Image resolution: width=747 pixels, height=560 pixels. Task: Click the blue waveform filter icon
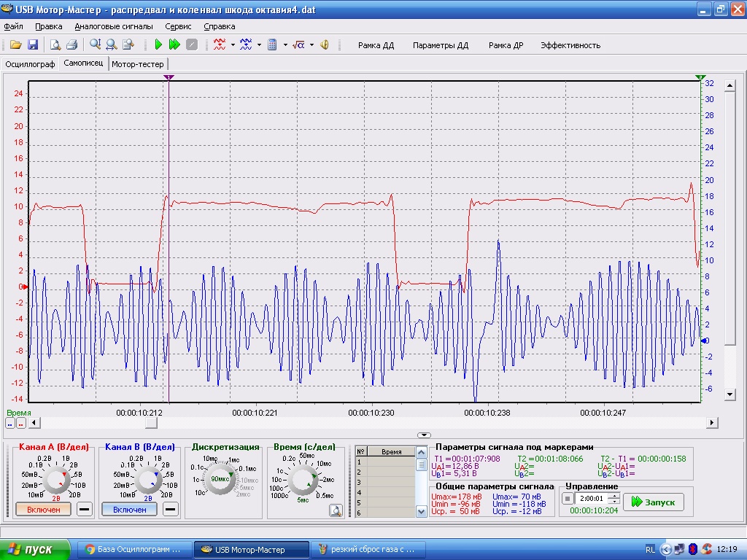coord(246,44)
